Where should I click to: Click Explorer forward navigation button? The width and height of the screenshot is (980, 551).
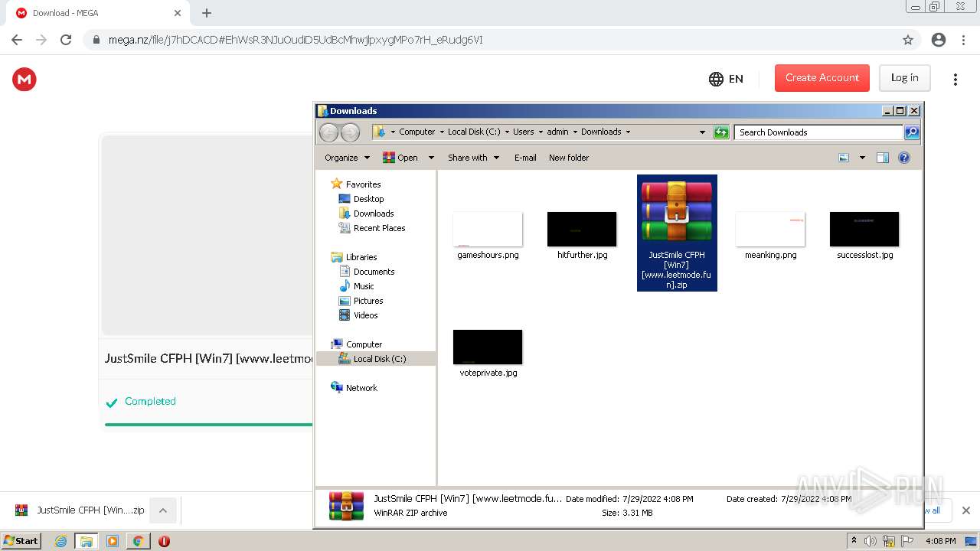tap(350, 132)
